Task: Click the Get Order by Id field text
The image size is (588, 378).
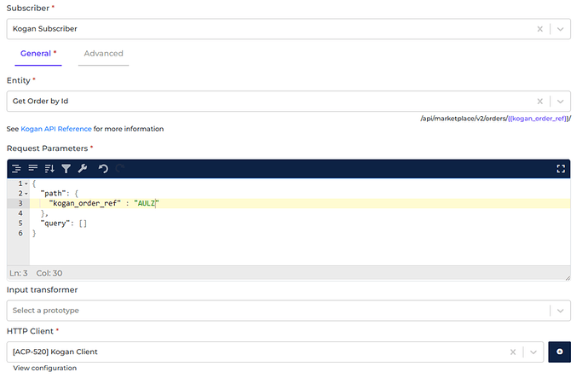Action: point(41,102)
